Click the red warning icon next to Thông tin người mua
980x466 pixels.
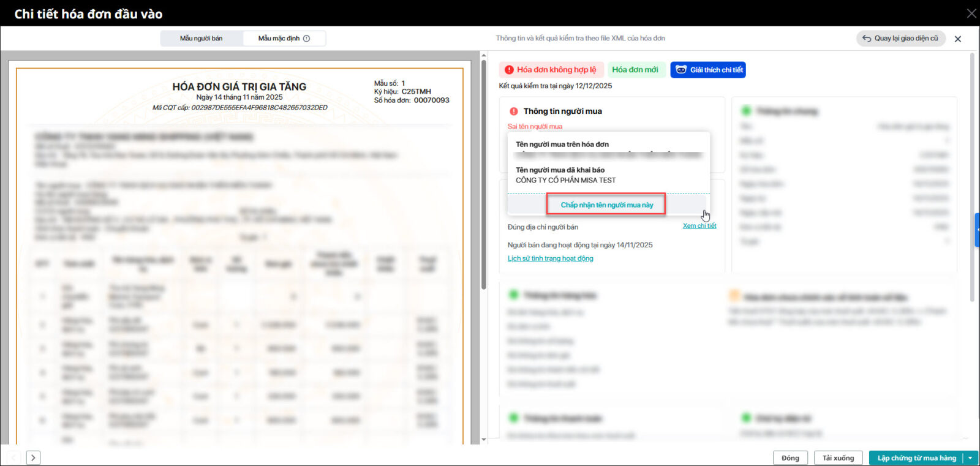pos(514,111)
